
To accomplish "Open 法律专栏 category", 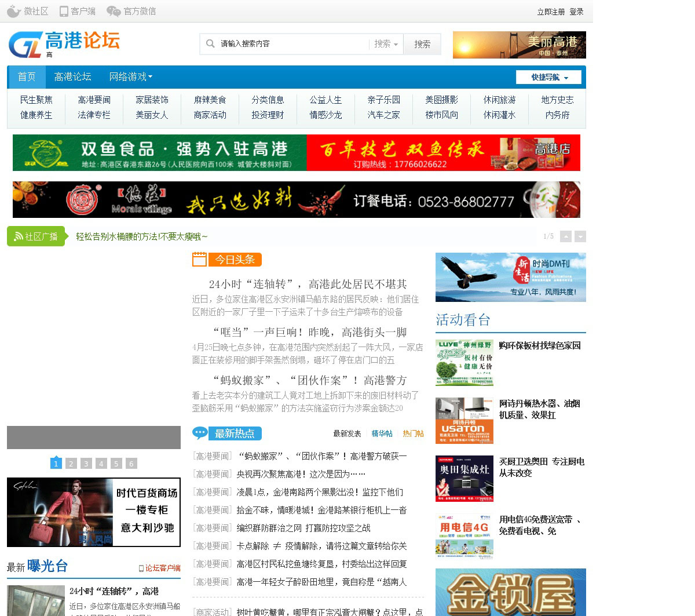I will 94,115.
